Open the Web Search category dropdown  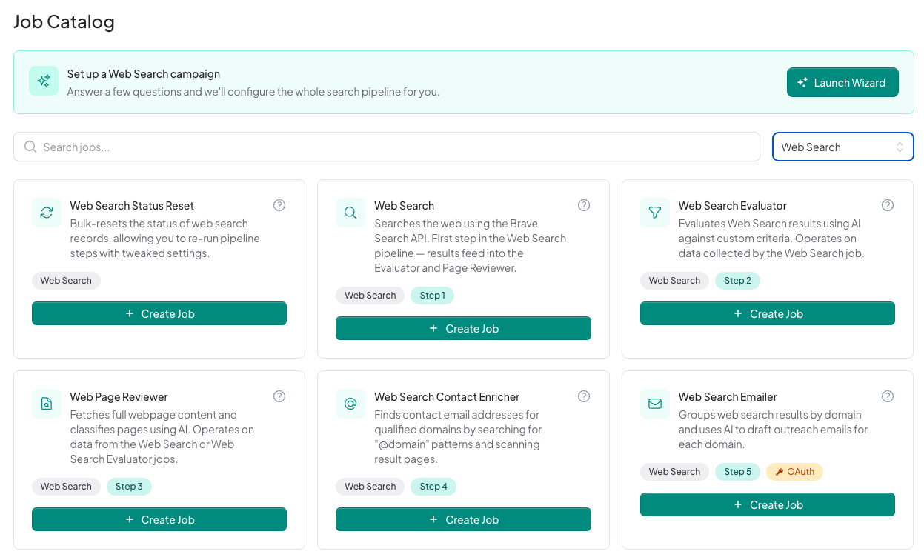click(843, 147)
